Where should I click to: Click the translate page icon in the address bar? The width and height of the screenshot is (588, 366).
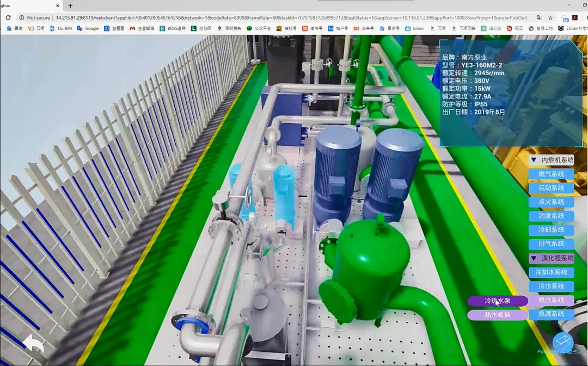[x=539, y=17]
